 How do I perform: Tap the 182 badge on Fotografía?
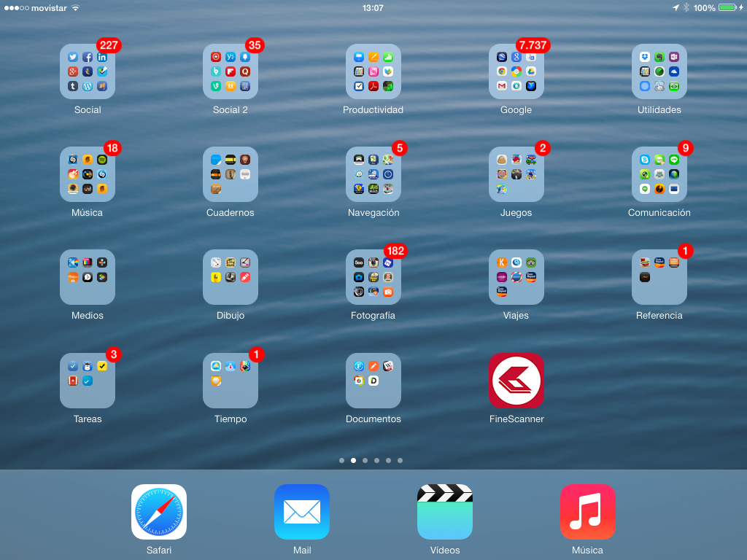(395, 251)
